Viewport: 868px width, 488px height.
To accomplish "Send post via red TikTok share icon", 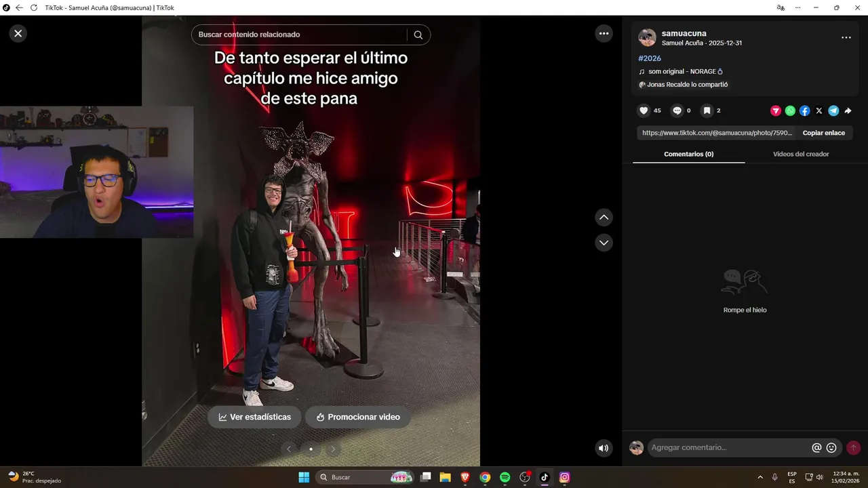I will [x=776, y=110].
